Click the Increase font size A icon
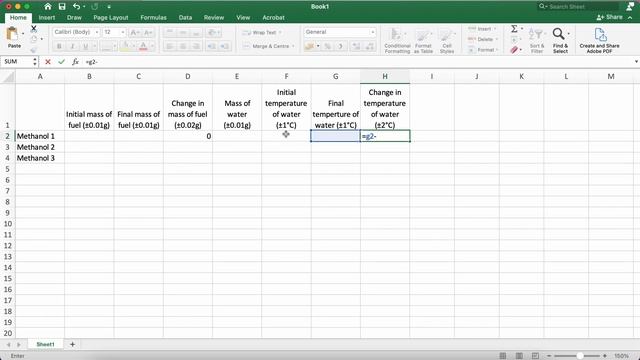640x360 pixels. (x=134, y=32)
